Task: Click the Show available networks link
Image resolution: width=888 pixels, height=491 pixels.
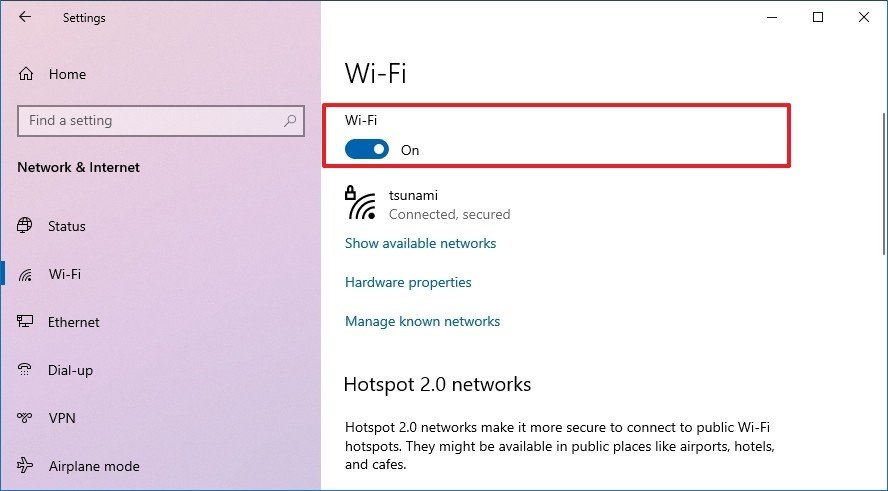Action: click(x=420, y=243)
